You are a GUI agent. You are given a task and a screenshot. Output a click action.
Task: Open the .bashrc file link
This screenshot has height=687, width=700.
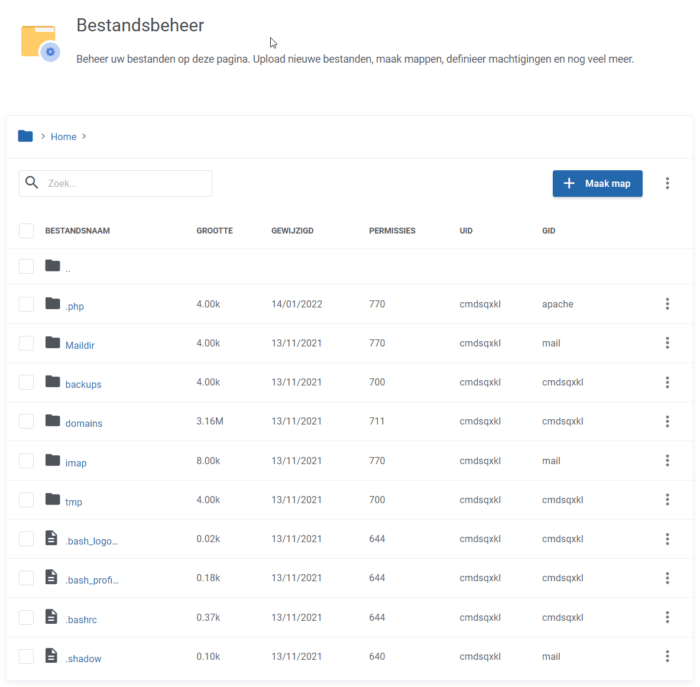[81, 620]
